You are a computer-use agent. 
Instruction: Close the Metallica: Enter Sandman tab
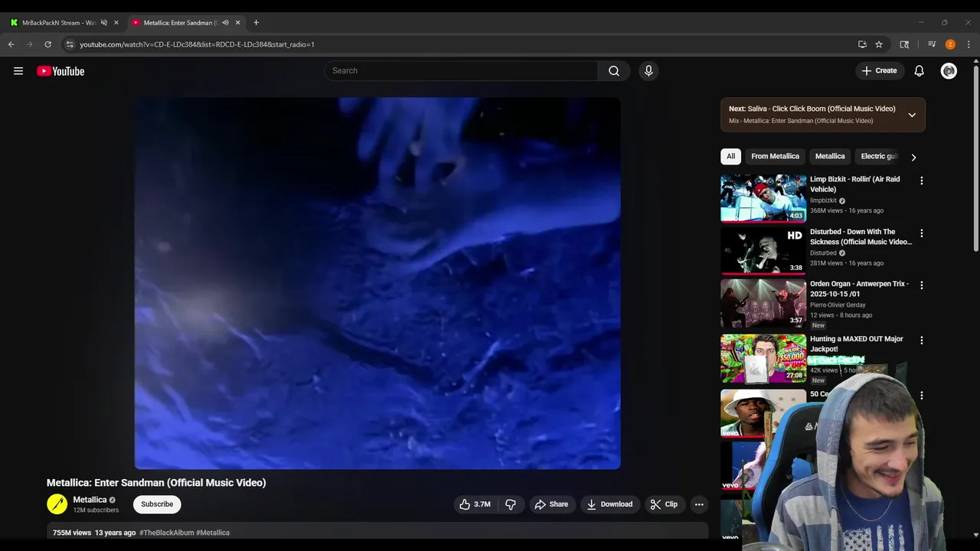(238, 22)
